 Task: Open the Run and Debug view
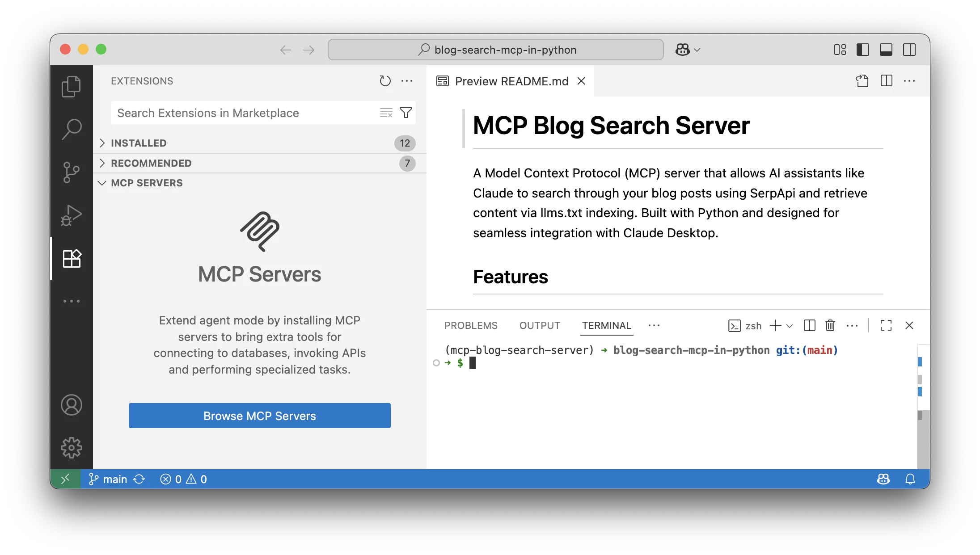coord(72,214)
